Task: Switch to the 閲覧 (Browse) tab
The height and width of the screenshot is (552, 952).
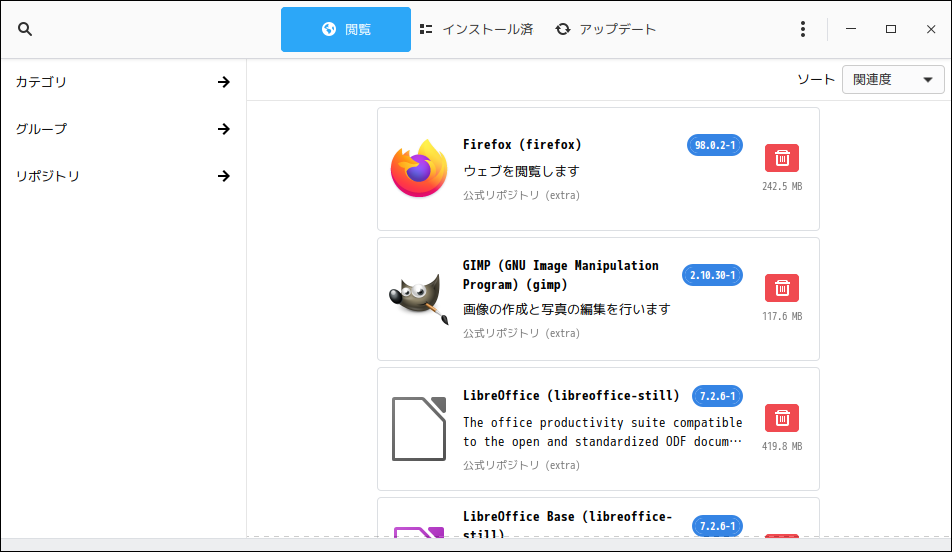Action: pos(345,29)
